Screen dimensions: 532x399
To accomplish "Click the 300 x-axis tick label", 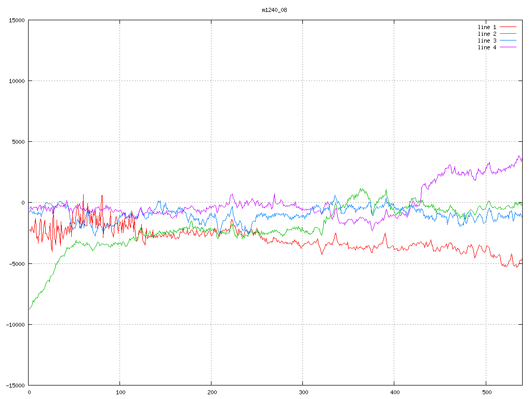I will pos(303,392).
